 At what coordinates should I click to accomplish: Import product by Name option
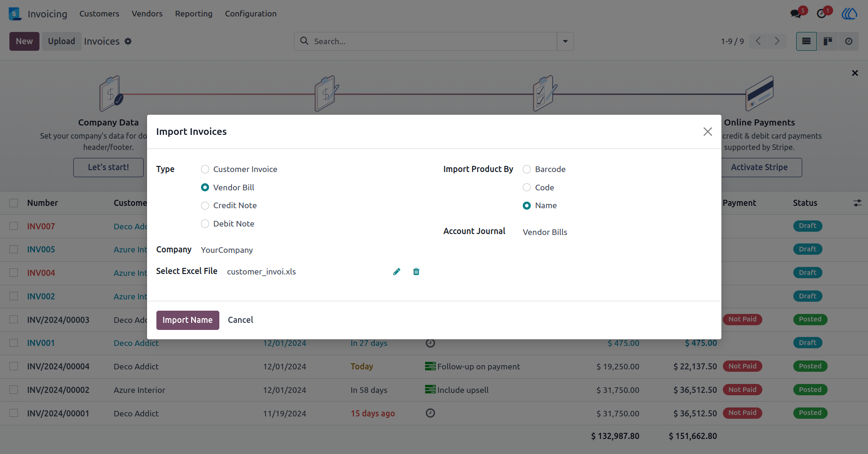coord(527,205)
